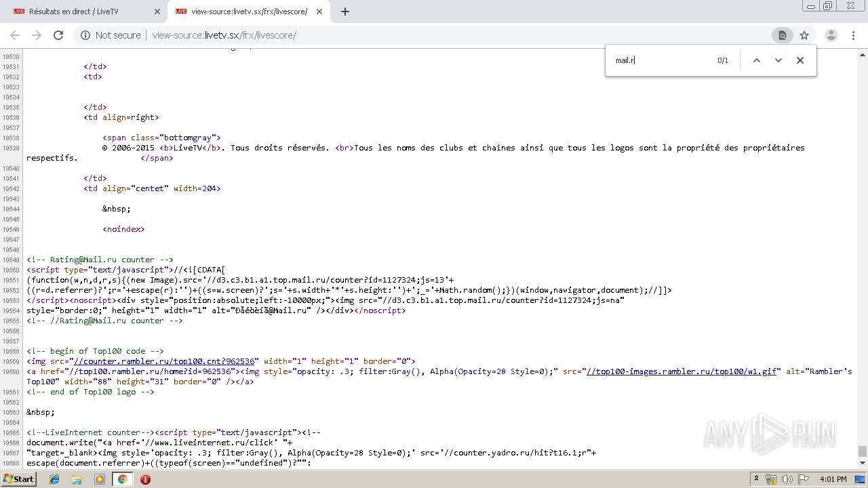Select the view-source:livetv.sx tab
The image size is (868, 488).
click(x=249, y=12)
